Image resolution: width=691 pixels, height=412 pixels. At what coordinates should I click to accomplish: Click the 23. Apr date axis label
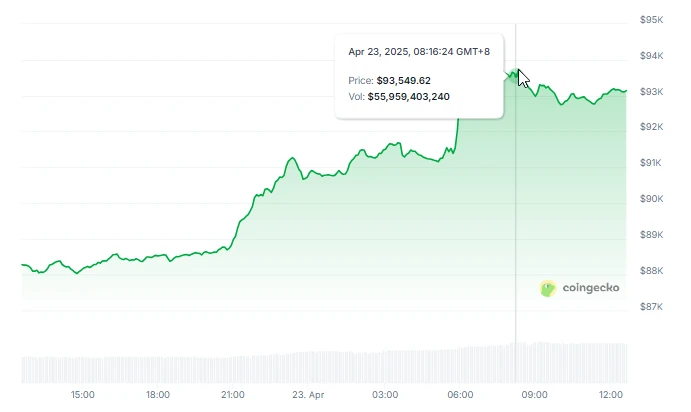(x=308, y=394)
